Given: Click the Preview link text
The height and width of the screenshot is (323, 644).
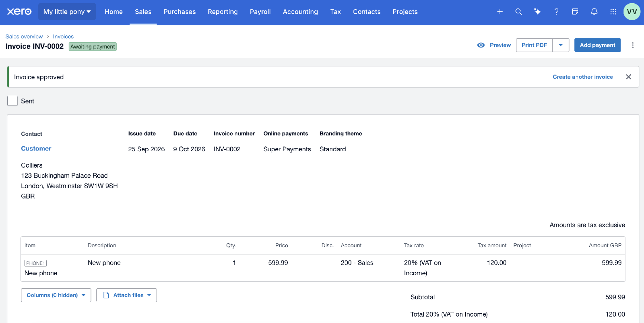Looking at the screenshot, I should click(x=500, y=45).
